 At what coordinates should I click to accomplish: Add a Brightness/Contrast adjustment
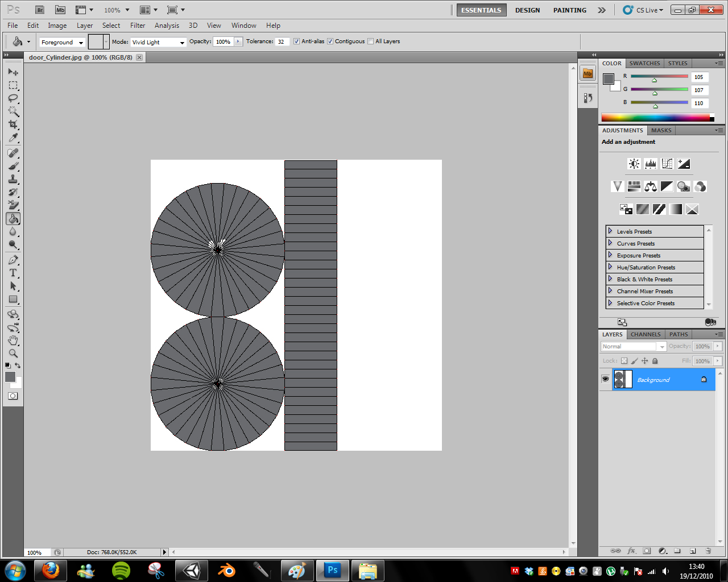pos(634,164)
